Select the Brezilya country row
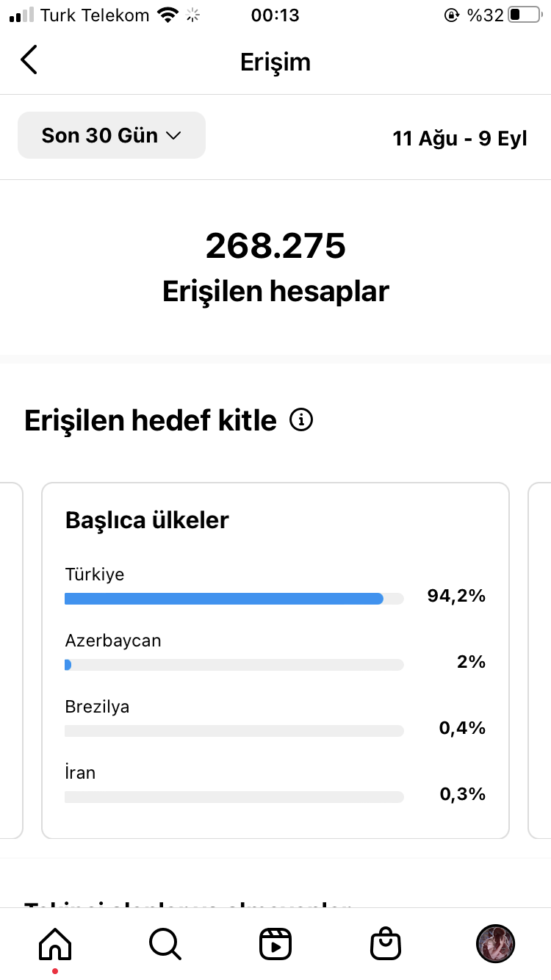 coord(275,718)
